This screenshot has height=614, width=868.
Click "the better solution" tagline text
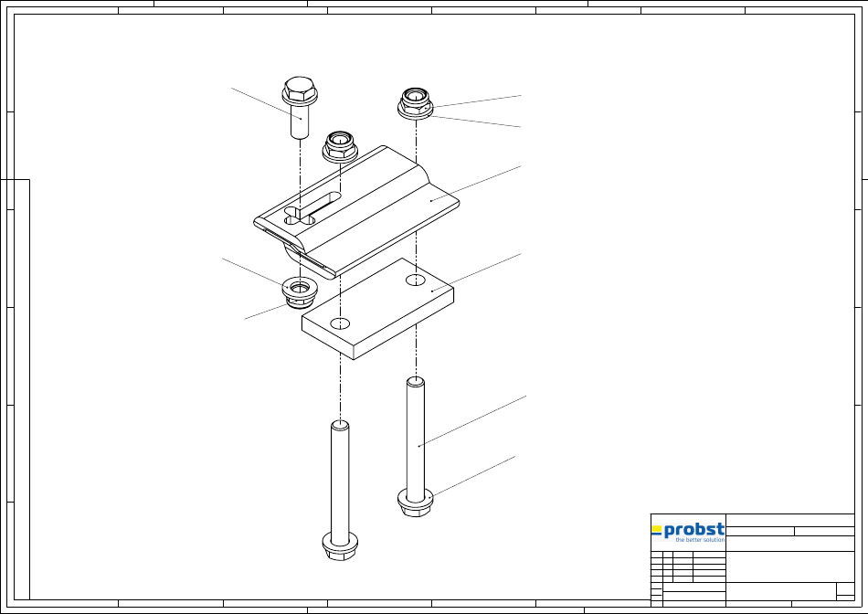[699, 540]
